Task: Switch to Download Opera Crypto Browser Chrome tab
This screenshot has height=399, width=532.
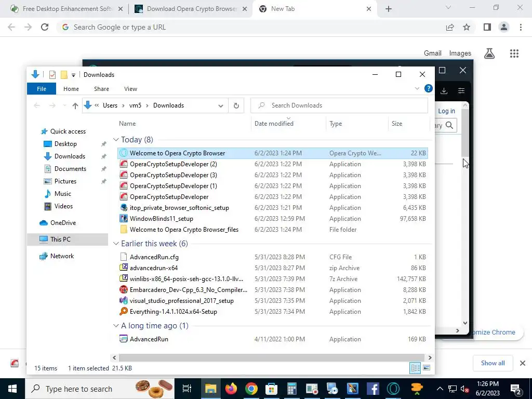Action: 191,9
